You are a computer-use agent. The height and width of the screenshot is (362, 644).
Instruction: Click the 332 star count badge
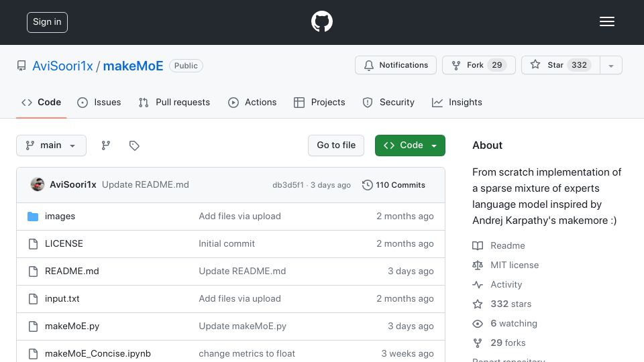pyautogui.click(x=579, y=65)
